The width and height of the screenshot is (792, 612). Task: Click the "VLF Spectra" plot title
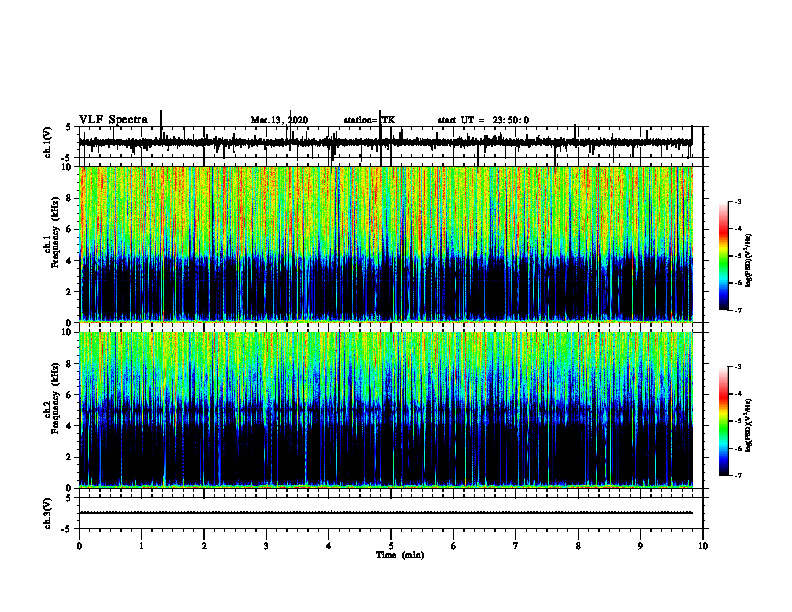coord(114,120)
